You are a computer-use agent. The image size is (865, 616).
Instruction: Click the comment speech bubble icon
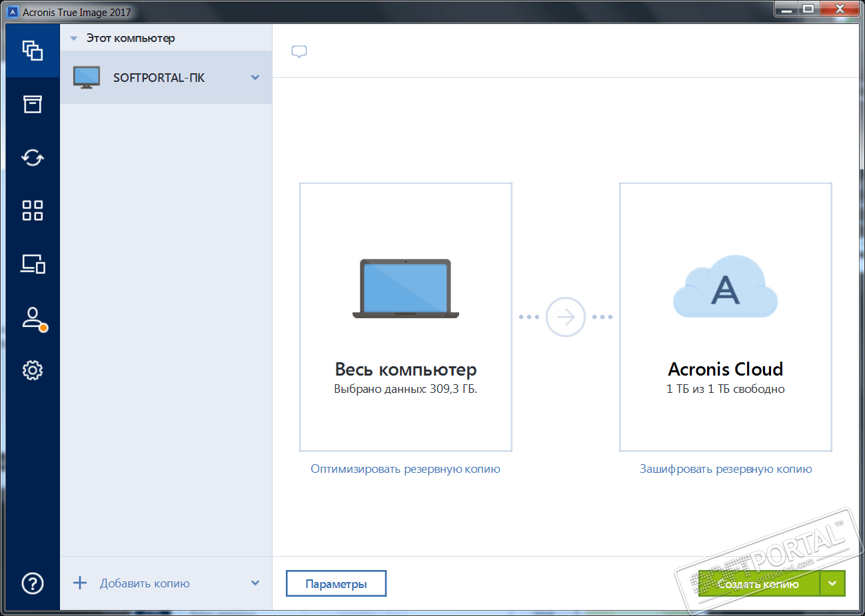pyautogui.click(x=299, y=52)
